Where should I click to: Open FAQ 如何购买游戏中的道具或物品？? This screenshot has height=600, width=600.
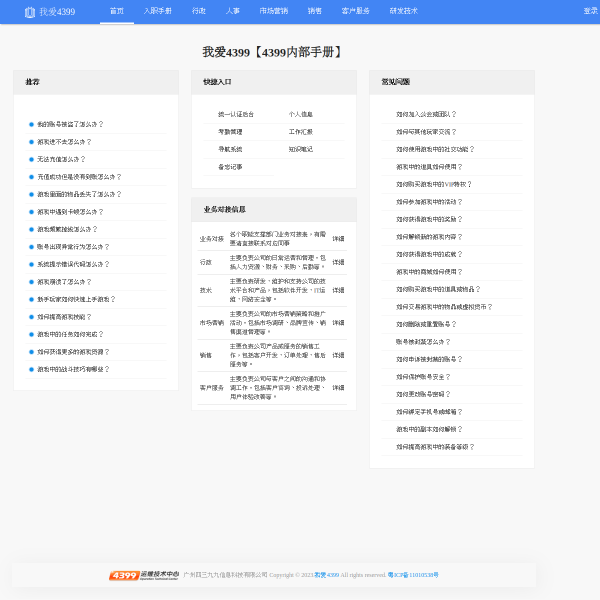438,289
